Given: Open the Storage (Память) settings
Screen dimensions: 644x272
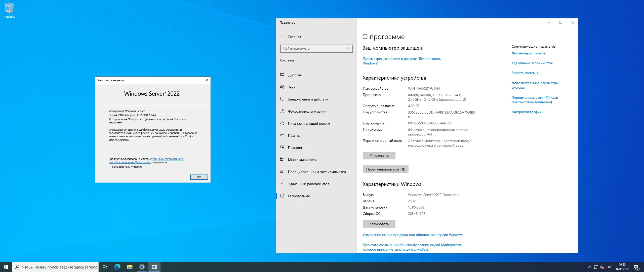Looking at the screenshot, I should coord(294,135).
